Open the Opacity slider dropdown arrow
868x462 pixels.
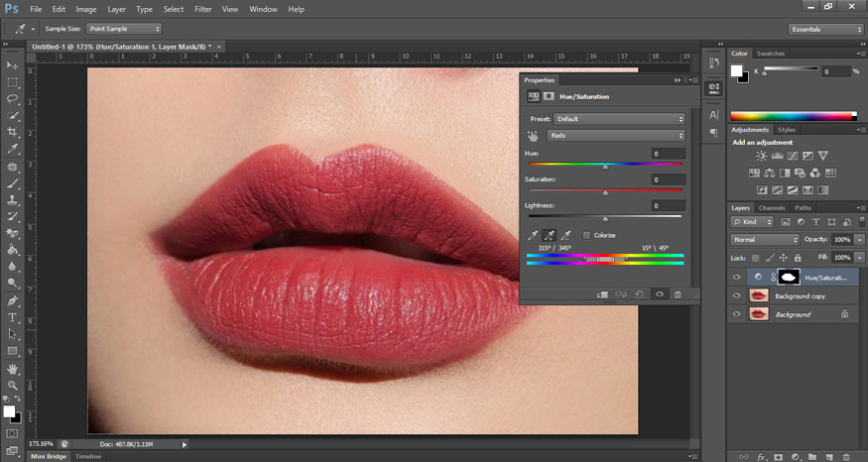(860, 240)
